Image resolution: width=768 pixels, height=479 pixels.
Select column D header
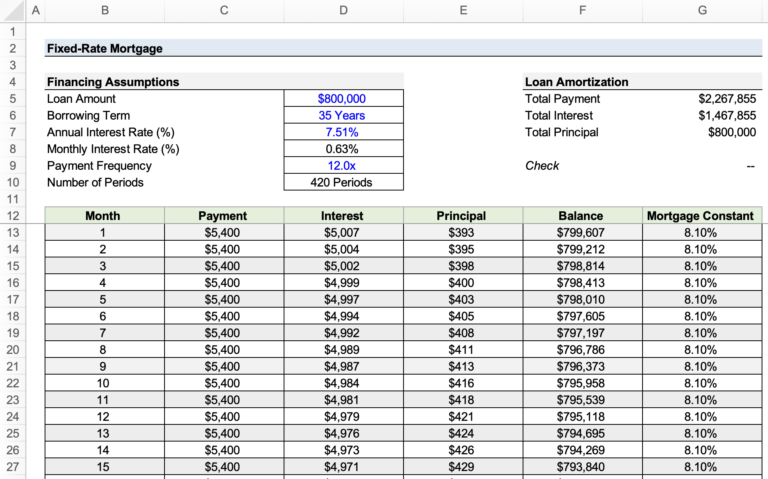(343, 10)
